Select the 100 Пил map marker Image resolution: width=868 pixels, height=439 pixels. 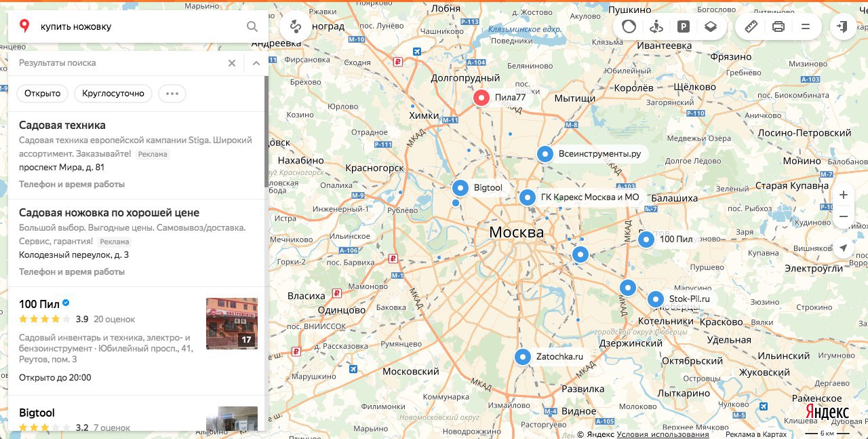coord(646,240)
